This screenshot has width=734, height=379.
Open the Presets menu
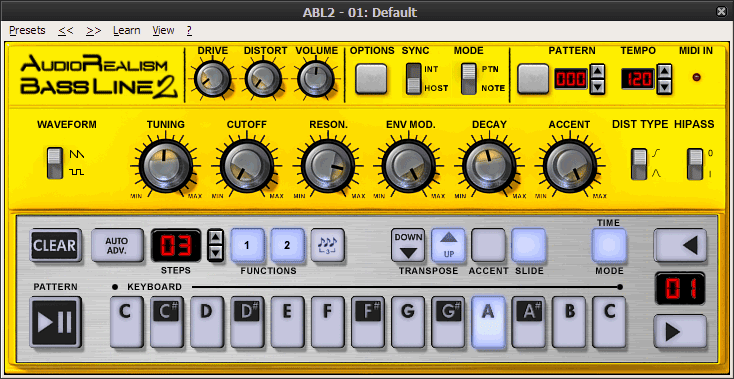[x=27, y=30]
